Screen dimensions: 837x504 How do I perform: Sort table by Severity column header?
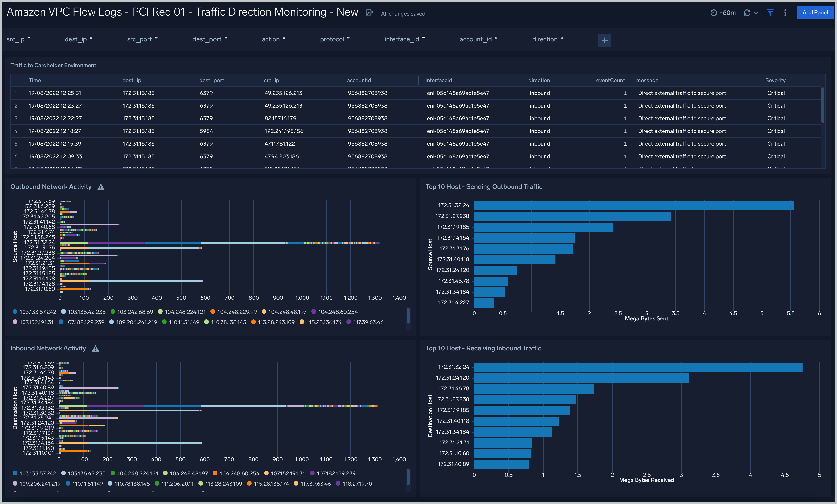(x=775, y=80)
